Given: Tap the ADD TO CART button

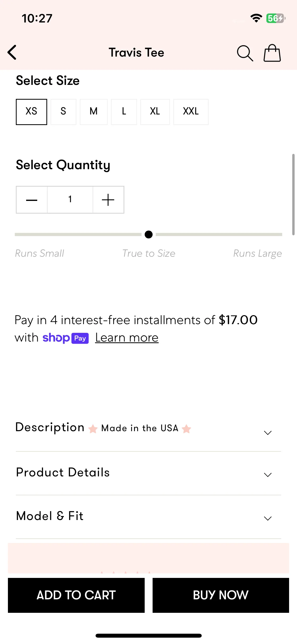Looking at the screenshot, I should point(76,595).
